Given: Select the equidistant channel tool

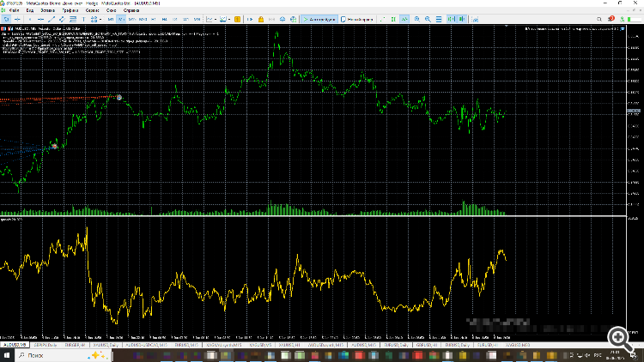Looking at the screenshot, I should (x=62, y=19).
